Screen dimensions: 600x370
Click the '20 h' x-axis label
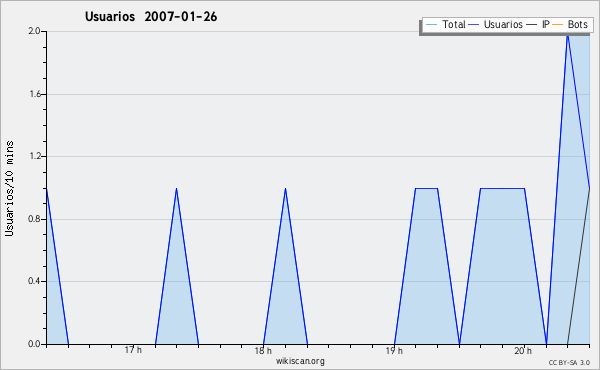coord(523,350)
